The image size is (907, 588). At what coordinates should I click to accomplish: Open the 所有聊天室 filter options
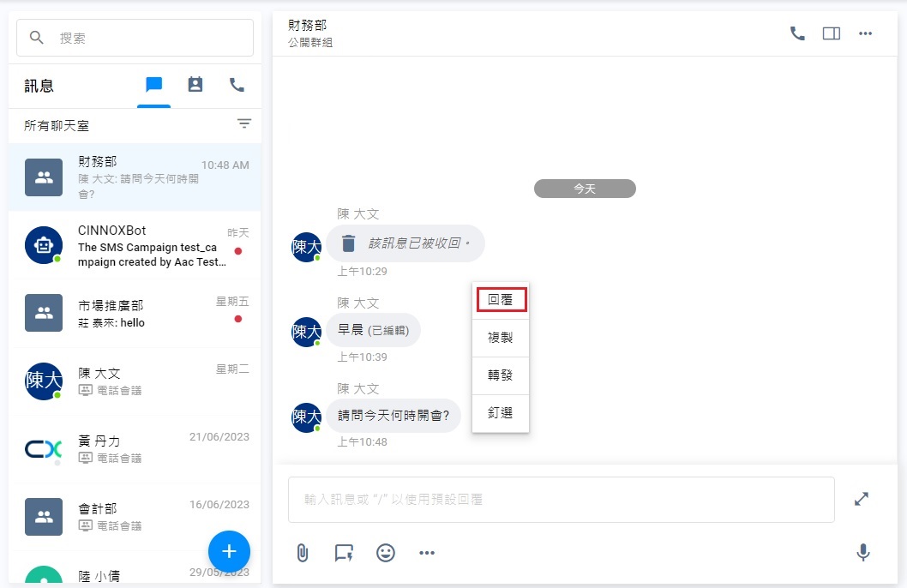point(244,124)
